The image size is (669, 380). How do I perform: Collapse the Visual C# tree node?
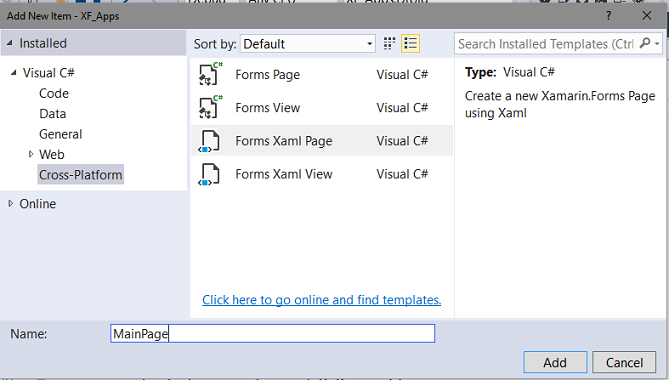pyautogui.click(x=14, y=73)
